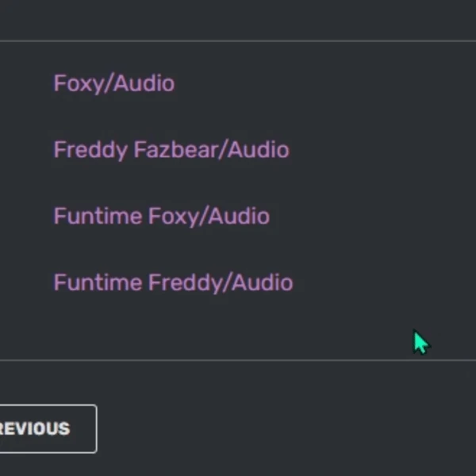Image resolution: width=476 pixels, height=476 pixels.
Task: Visit Freddy Fazbear's audio page link
Action: click(171, 150)
